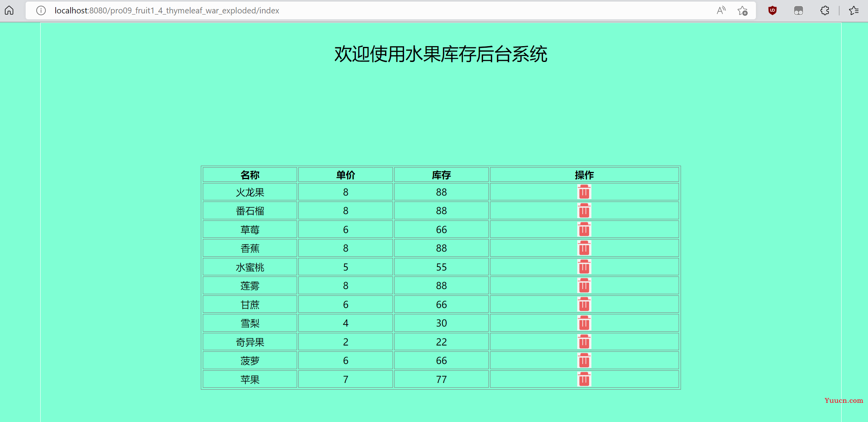This screenshot has width=868, height=422.
Task: Open the uBlock Origin extension
Action: point(773,11)
